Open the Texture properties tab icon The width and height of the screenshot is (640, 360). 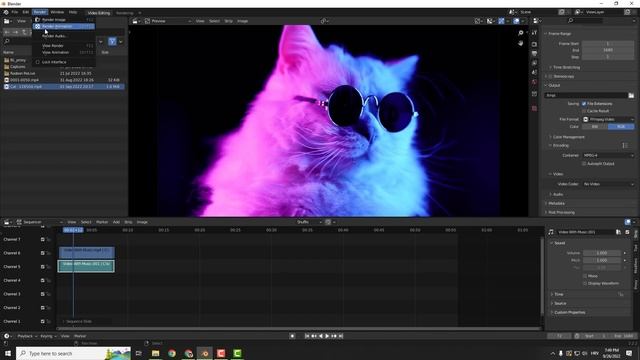pos(534,109)
